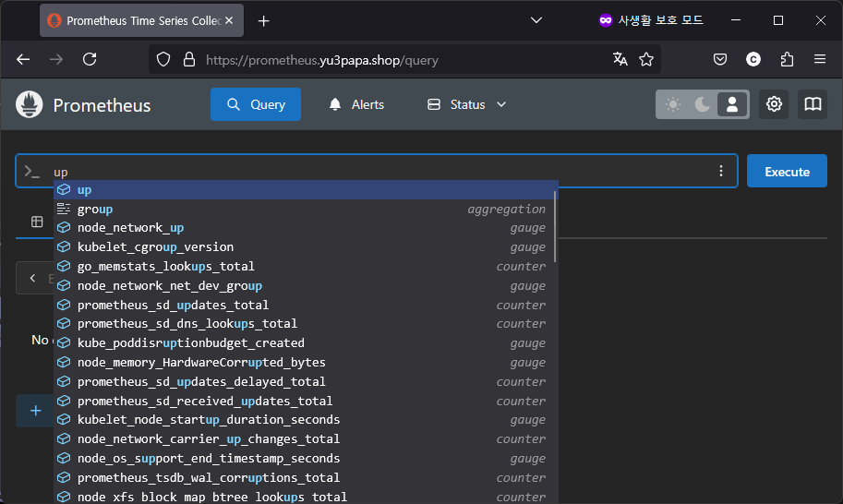Open Firefox application hamburger menu
The image size is (843, 504).
pyautogui.click(x=819, y=59)
